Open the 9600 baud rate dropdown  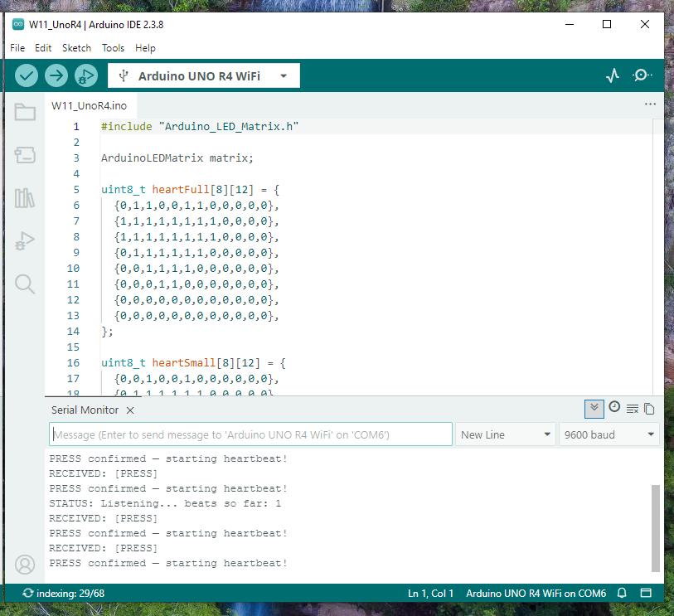(609, 434)
